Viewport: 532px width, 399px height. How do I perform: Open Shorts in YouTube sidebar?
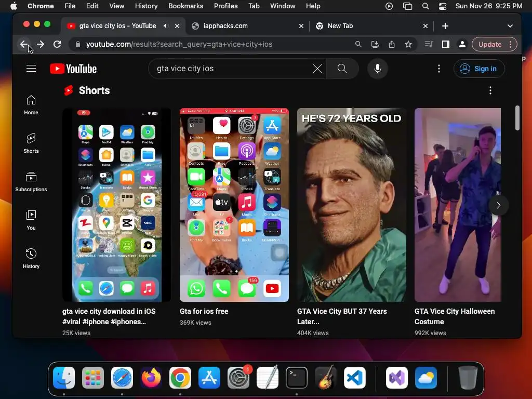tap(31, 143)
